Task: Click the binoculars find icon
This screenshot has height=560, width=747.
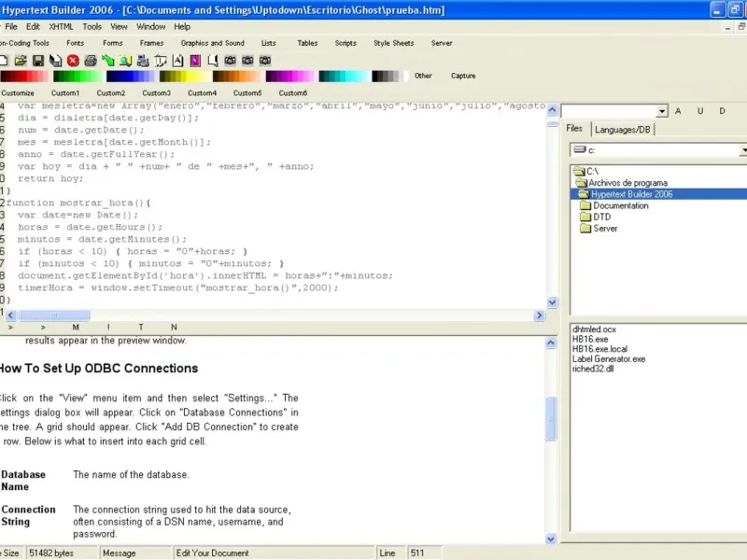Action: (x=230, y=60)
